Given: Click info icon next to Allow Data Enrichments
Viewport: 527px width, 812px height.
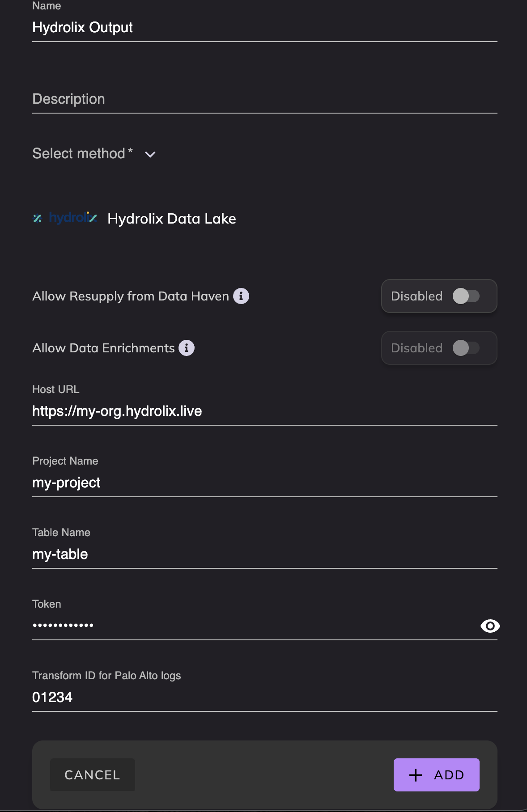Looking at the screenshot, I should 187,348.
